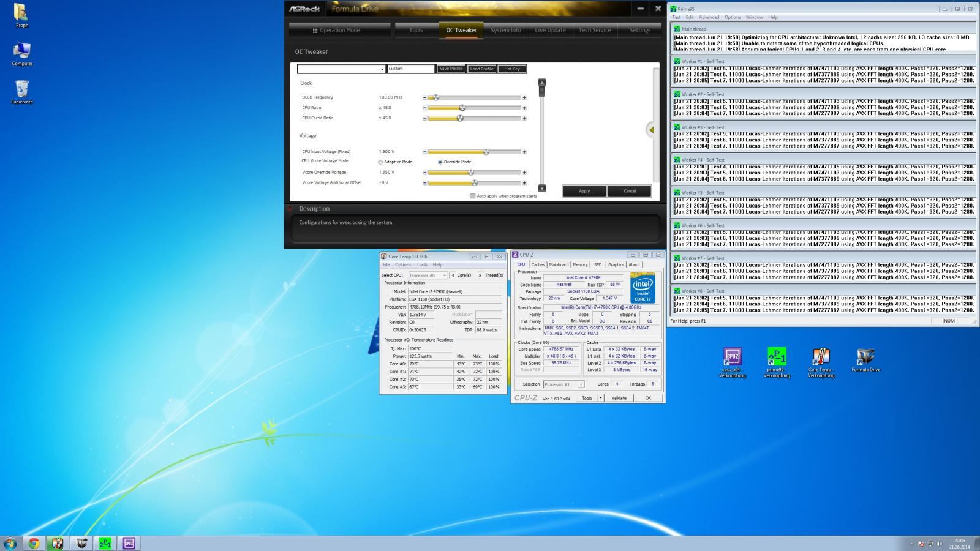Screen dimensions: 980x551
Task: Click the Chrome icon in taskbar
Action: (34, 543)
